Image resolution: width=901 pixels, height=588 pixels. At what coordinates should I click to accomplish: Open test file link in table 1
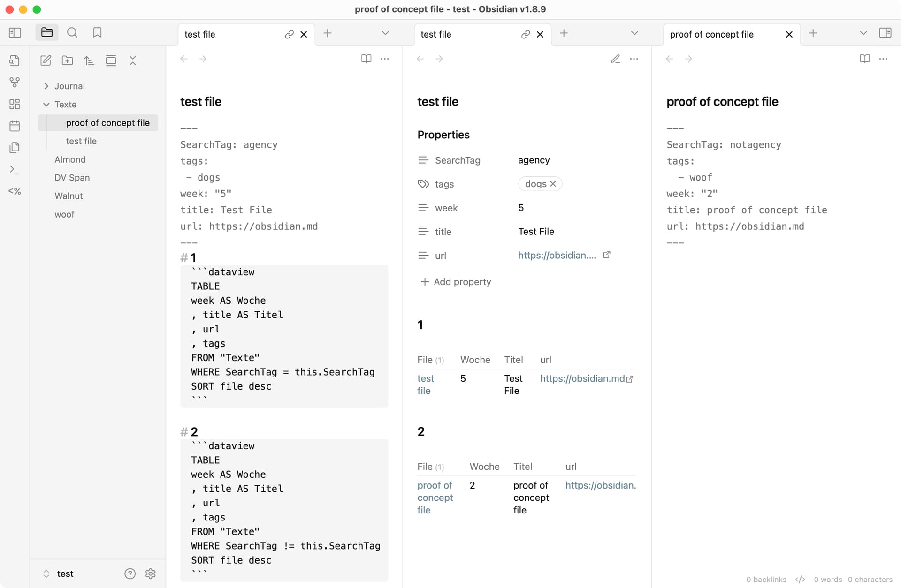click(x=426, y=384)
